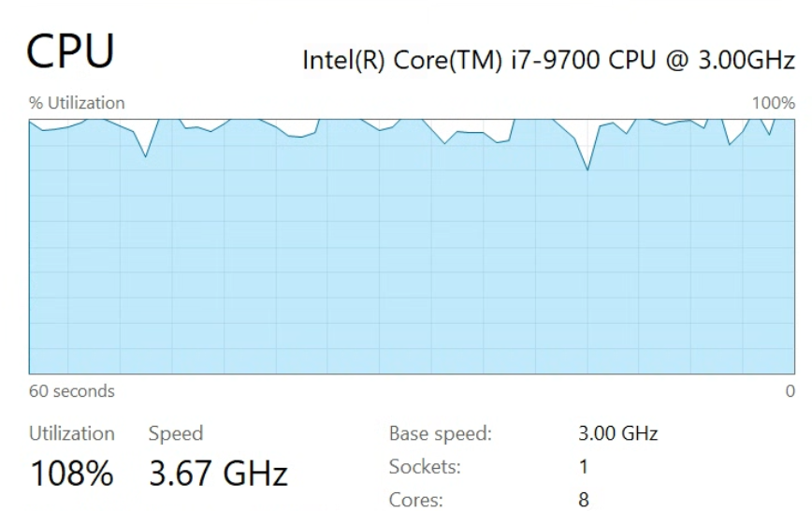
Task: Select the Cores value of 8
Action: tap(585, 500)
